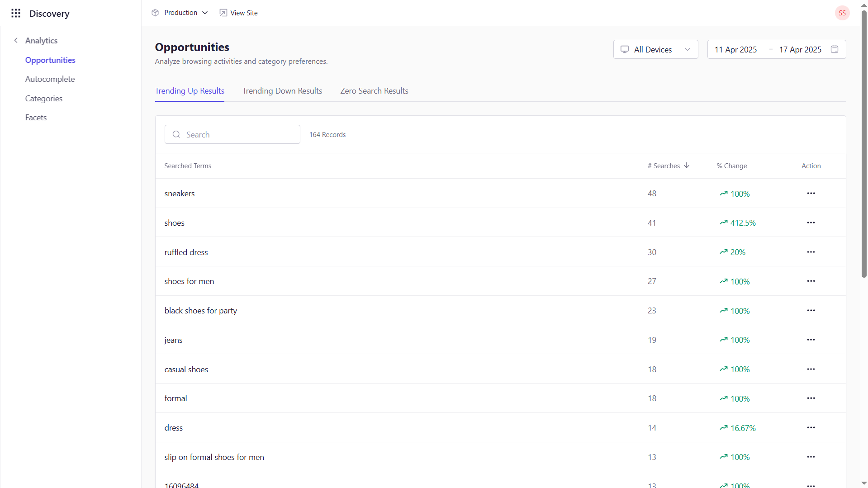Click the 20% change value for ruffled dress
The width and height of the screenshot is (868, 488).
[738, 252]
